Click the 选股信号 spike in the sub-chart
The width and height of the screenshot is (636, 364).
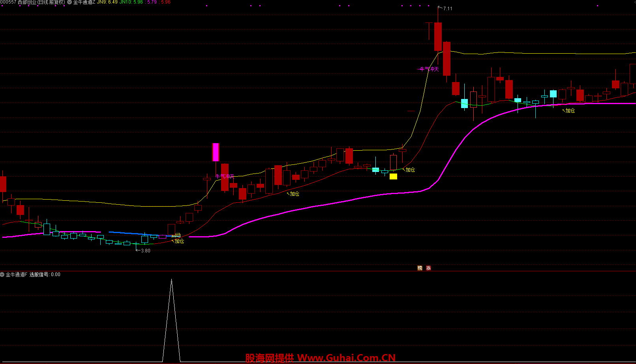click(x=171, y=320)
